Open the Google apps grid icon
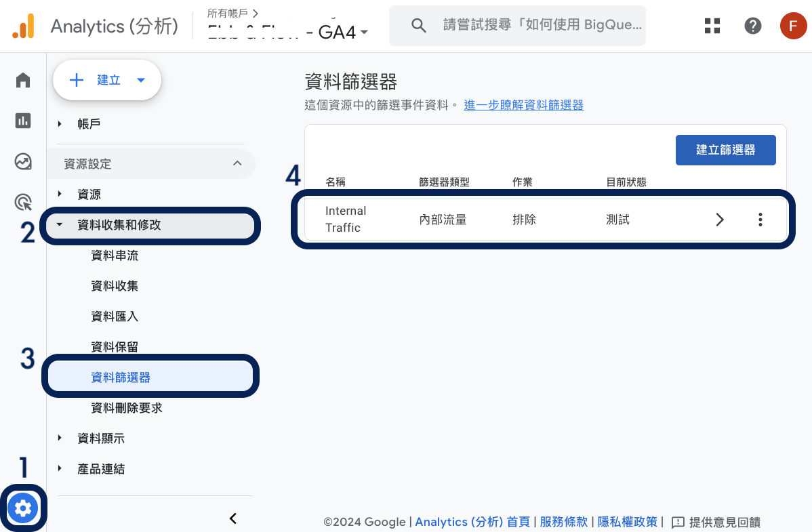This screenshot has width=812, height=532. [712, 25]
